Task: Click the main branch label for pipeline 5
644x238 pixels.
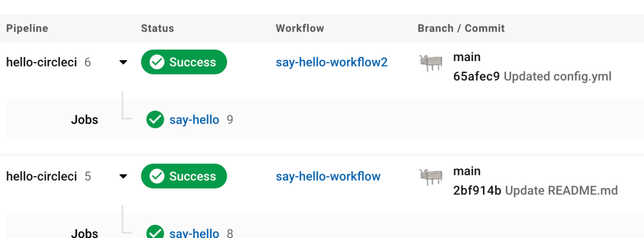Action: [x=467, y=171]
